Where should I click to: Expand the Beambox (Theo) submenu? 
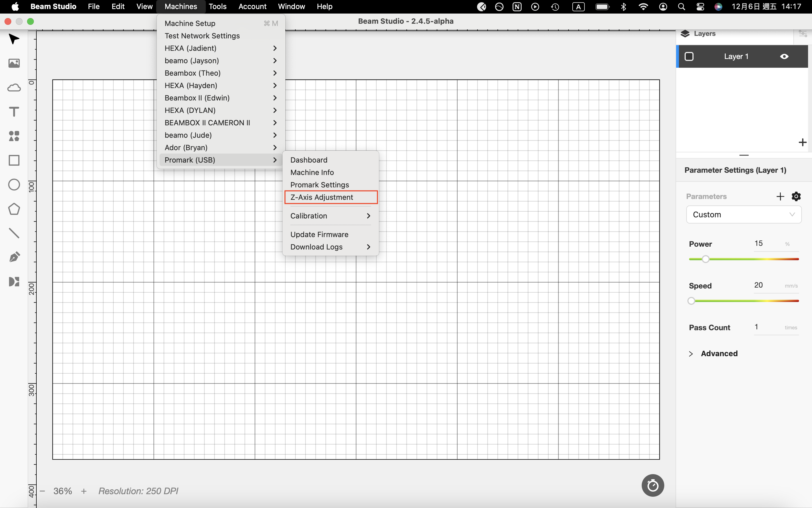click(221, 73)
